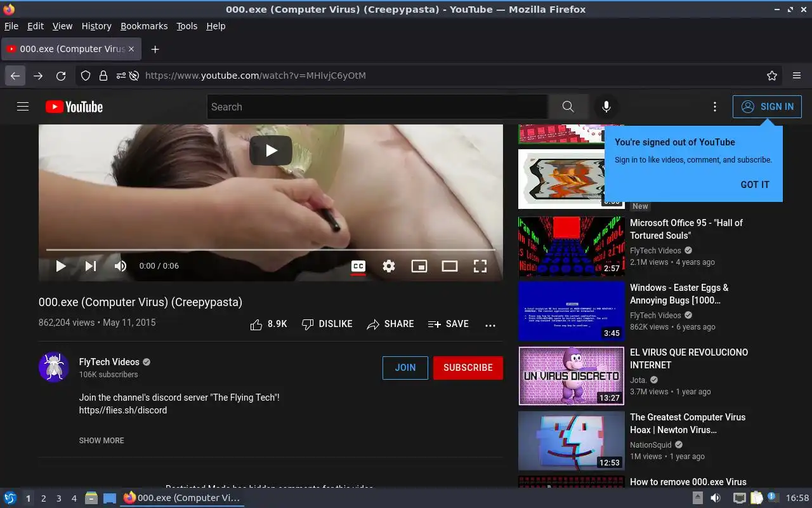Screen dimensions: 812x508
Task: Click the SIGN IN button
Action: 767,107
